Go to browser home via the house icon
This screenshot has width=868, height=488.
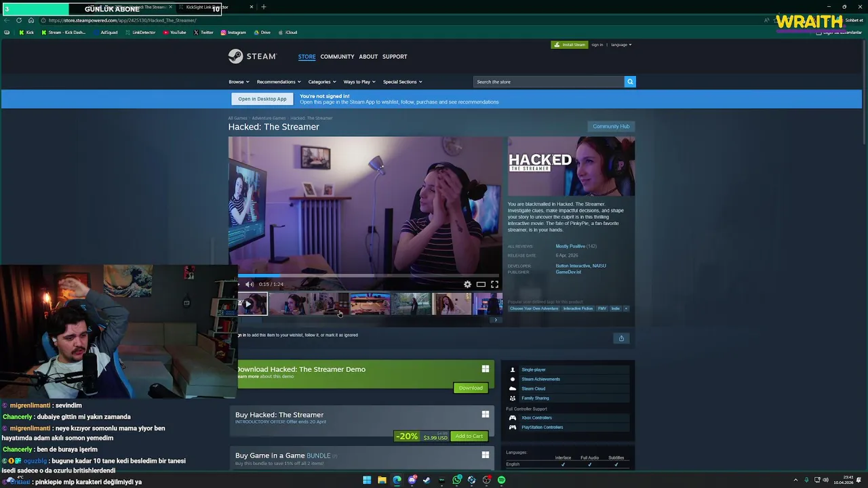coord(31,20)
